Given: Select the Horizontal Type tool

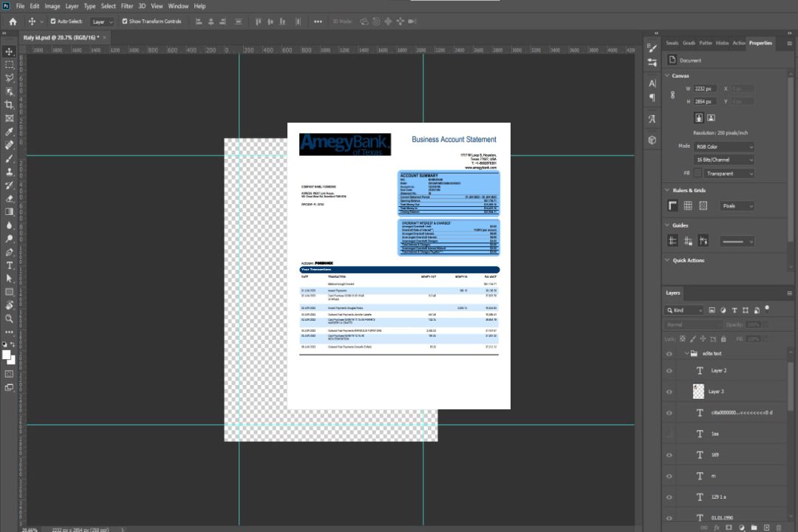Looking at the screenshot, I should [x=9, y=265].
